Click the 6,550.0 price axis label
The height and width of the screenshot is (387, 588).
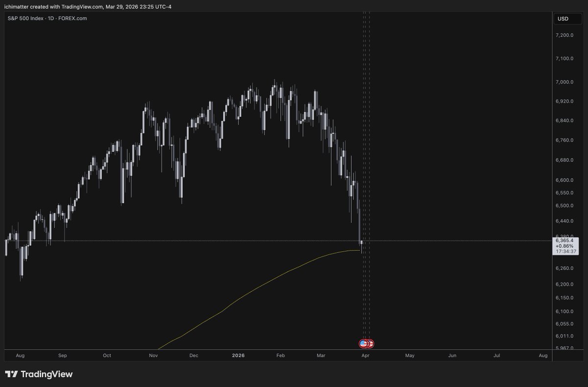pos(565,193)
